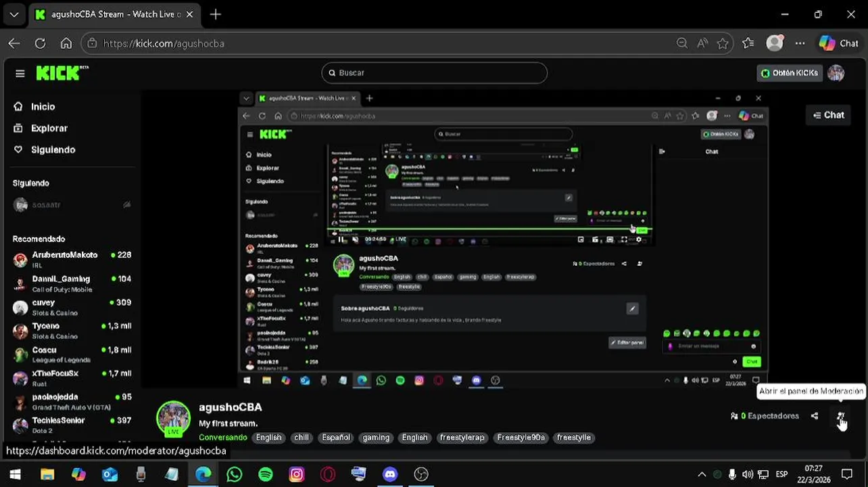Click the Obtén KICKs button
868x487 pixels.
790,73
